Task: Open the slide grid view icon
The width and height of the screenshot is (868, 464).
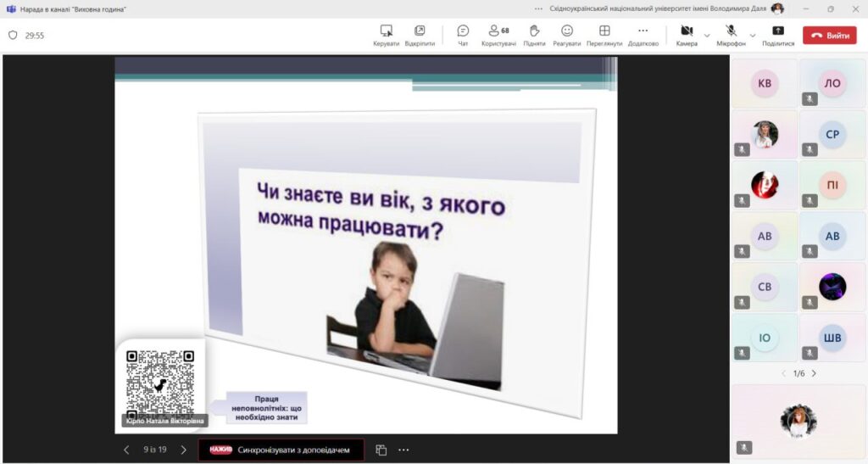Action: click(381, 450)
